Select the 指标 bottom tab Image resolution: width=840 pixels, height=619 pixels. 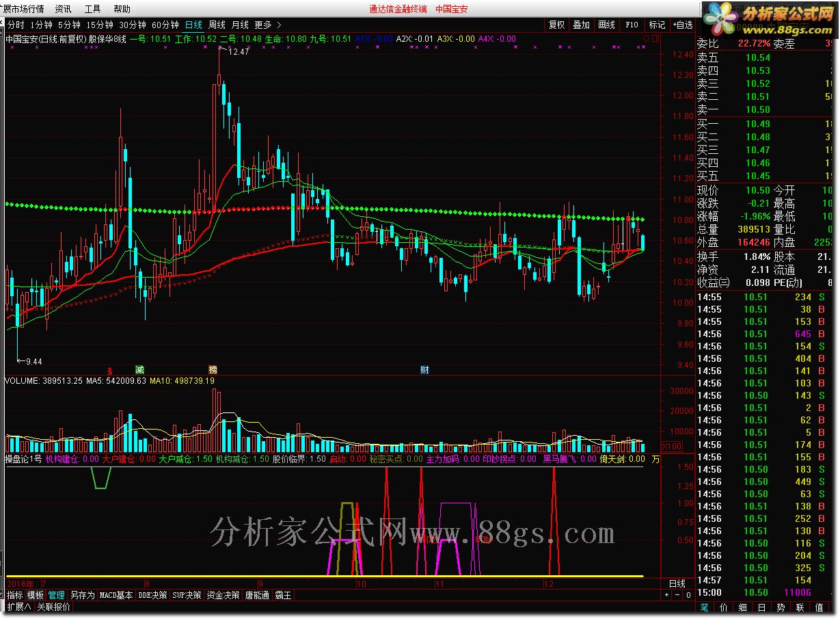(14, 595)
